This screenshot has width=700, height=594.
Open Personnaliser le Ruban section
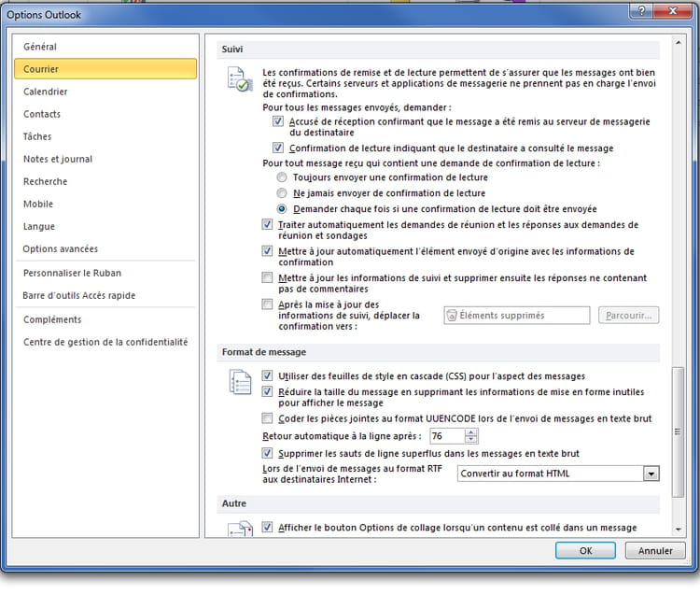(x=105, y=273)
